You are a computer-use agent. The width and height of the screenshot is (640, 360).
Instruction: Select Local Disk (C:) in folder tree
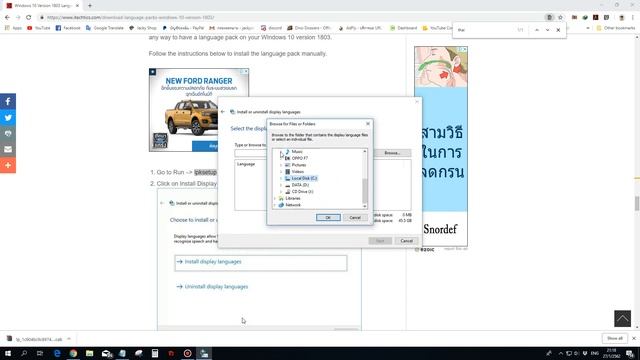pos(304,178)
